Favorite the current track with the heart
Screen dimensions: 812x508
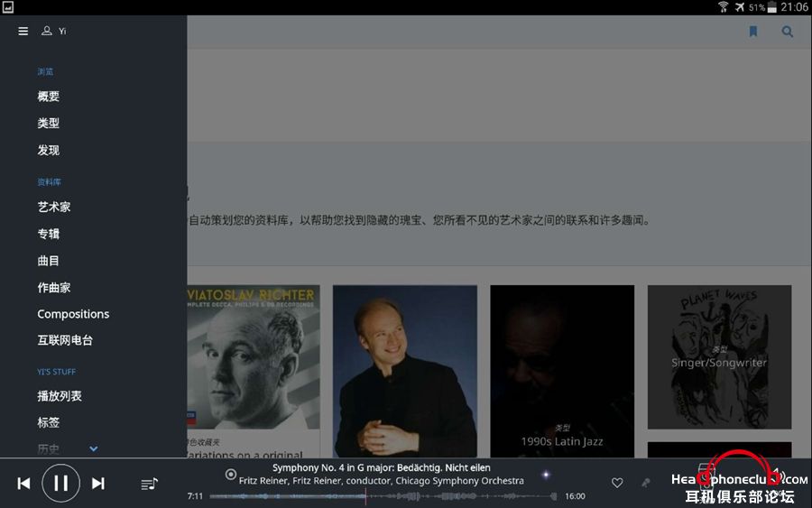pos(617,483)
